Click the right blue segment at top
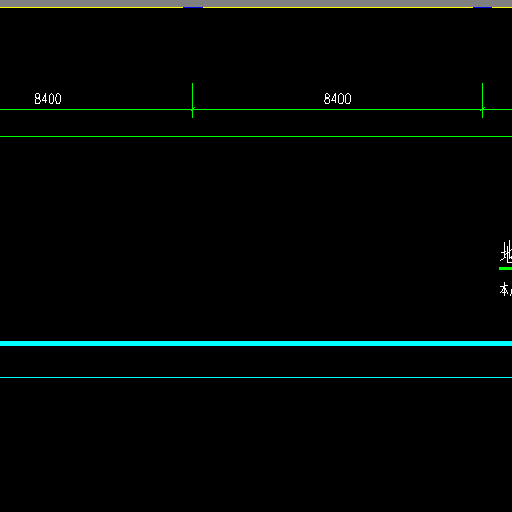 482,7
